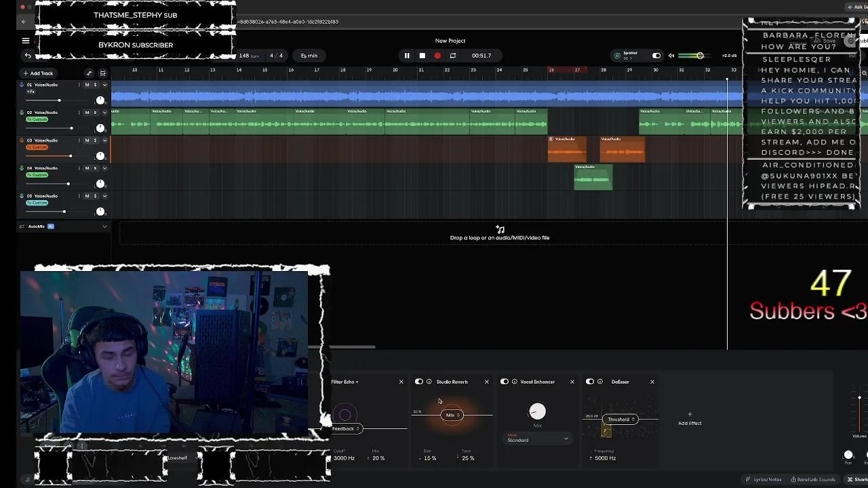Expand track 03 options chevron
The image size is (868, 488).
click(x=104, y=140)
